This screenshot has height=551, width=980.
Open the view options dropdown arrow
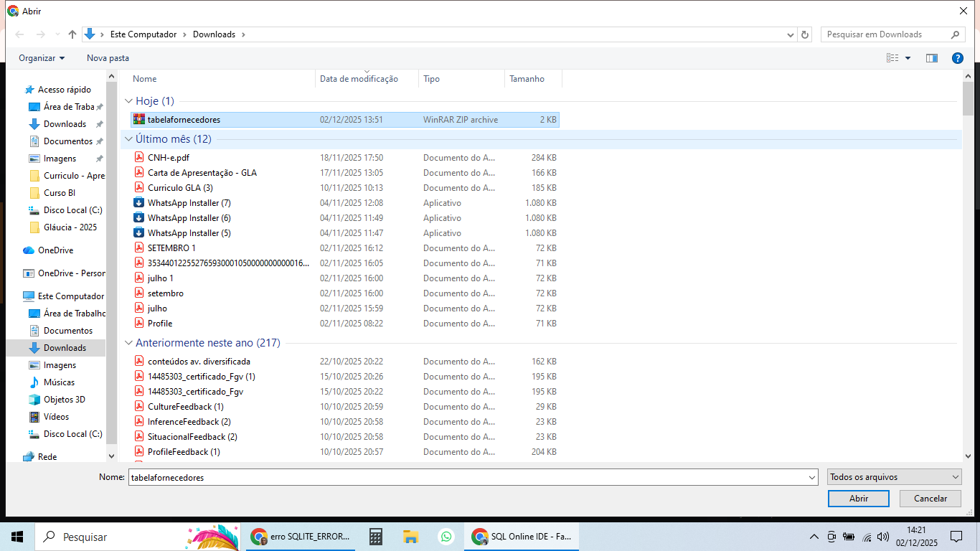pyautogui.click(x=908, y=58)
